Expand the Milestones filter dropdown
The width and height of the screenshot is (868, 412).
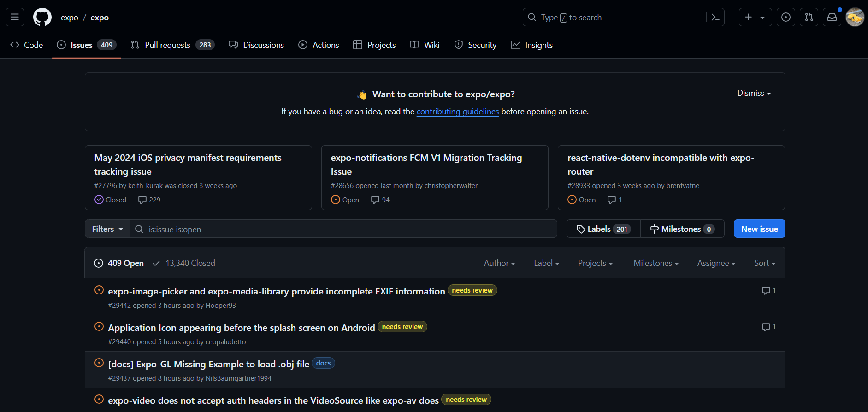(656, 263)
